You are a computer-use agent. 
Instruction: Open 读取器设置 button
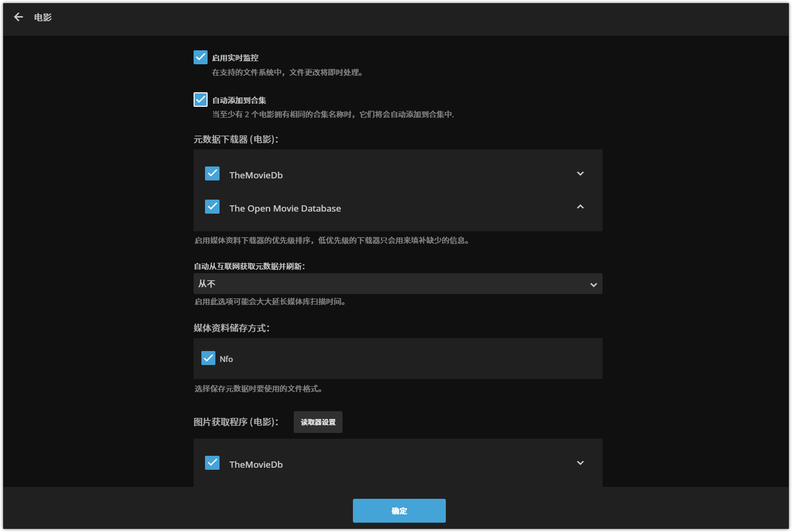tap(318, 422)
